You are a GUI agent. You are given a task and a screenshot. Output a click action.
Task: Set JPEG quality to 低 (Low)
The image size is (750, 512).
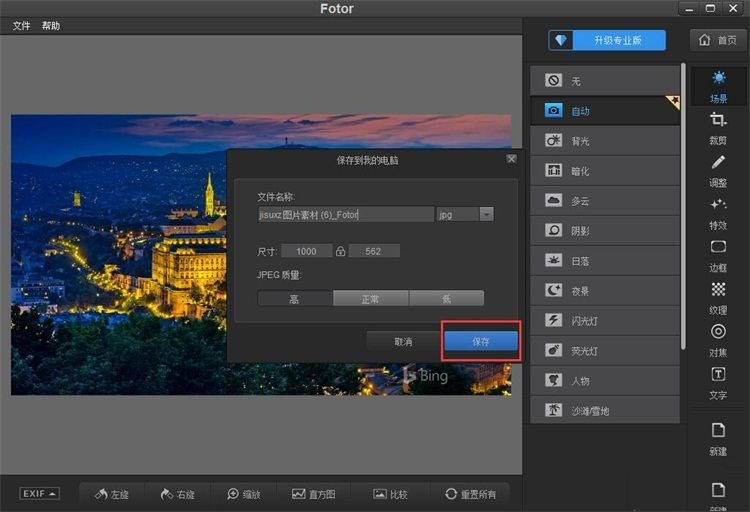click(x=447, y=299)
